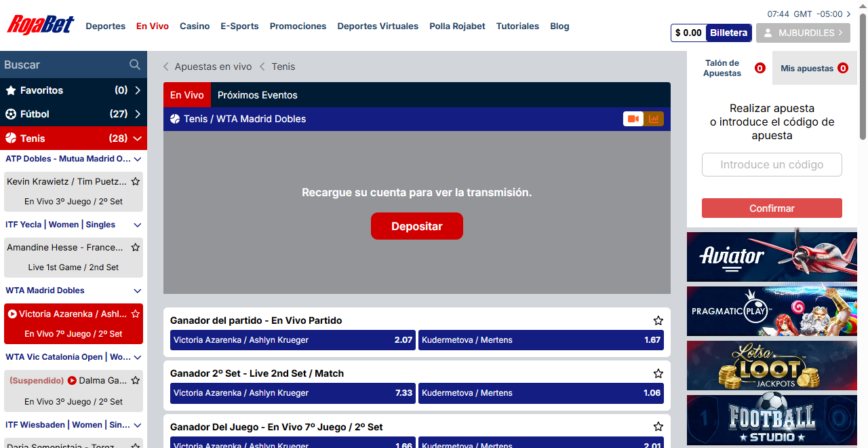Viewport: 868px width, 448px height.
Task: Click the Apuestas en vivo breadcrumb
Action: coord(213,67)
